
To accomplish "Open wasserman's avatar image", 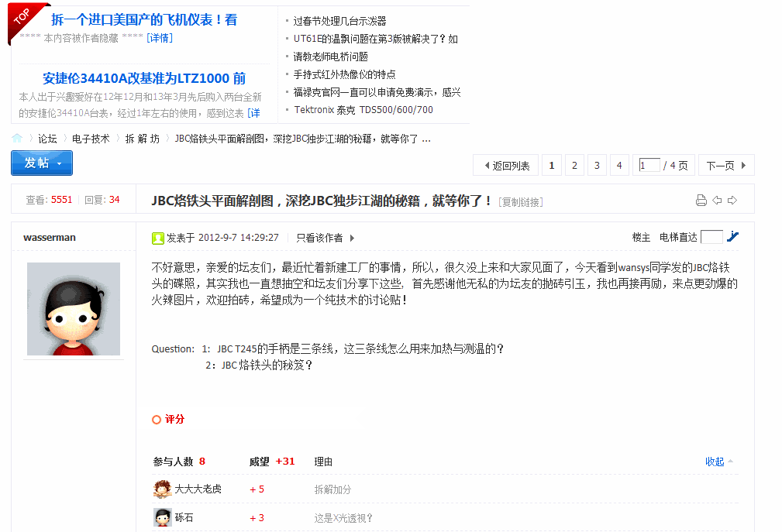I will 74,309.
